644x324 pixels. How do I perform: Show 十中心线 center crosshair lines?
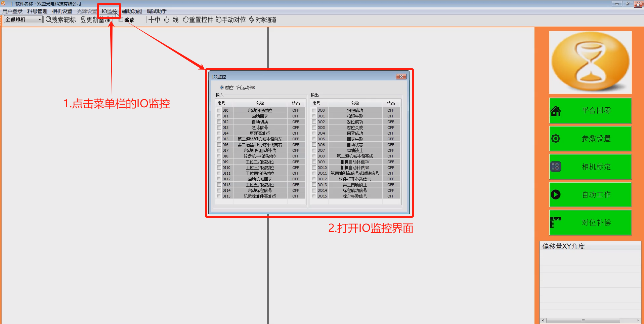pos(163,20)
